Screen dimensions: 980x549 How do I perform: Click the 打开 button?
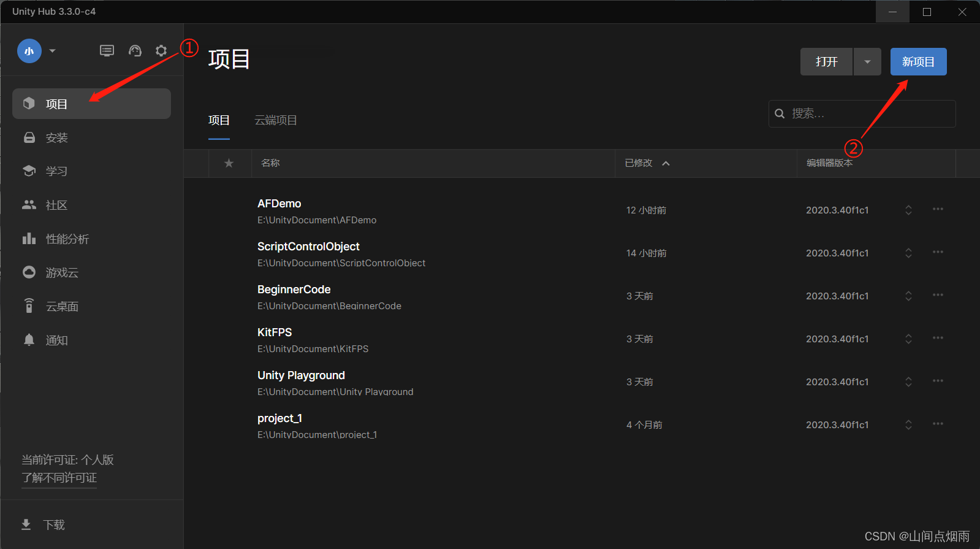tap(826, 61)
